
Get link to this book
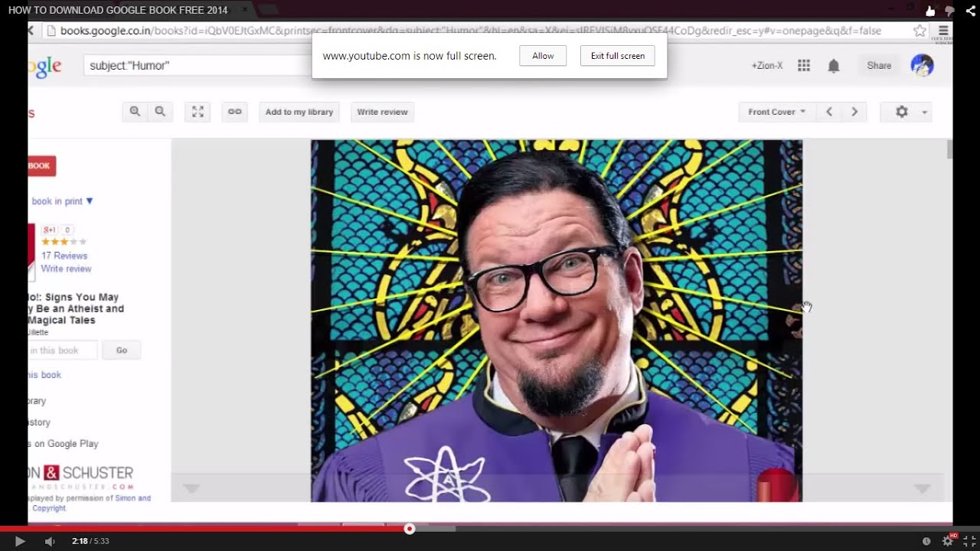click(235, 112)
